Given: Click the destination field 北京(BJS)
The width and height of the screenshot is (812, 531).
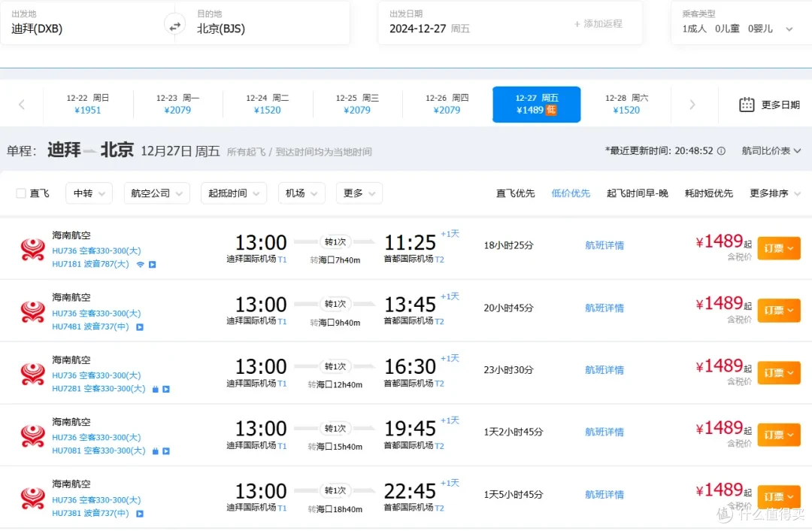Looking at the screenshot, I should pyautogui.click(x=268, y=23).
